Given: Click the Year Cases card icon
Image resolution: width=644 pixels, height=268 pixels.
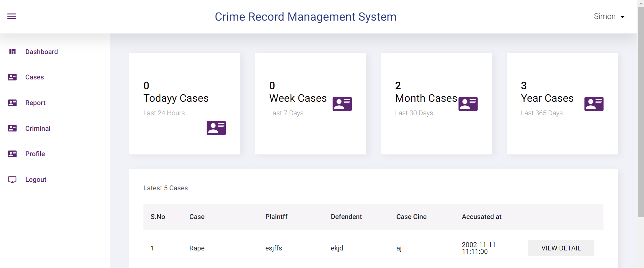Looking at the screenshot, I should (x=594, y=104).
